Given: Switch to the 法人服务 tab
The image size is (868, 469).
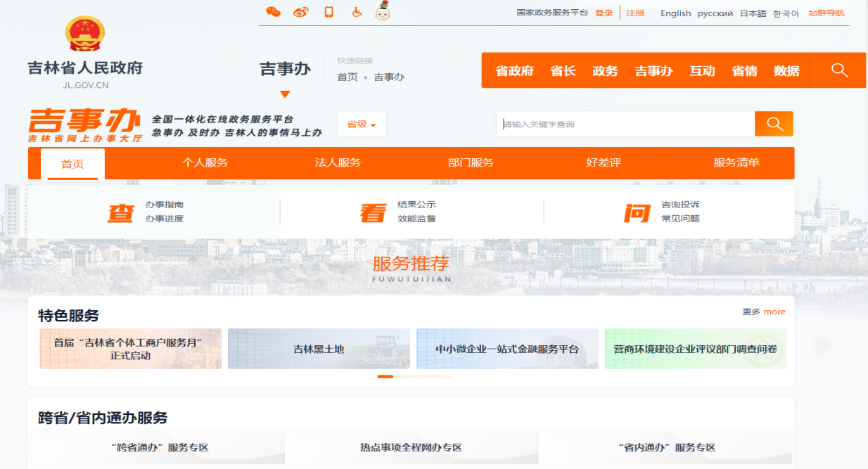Looking at the screenshot, I should pyautogui.click(x=338, y=163).
